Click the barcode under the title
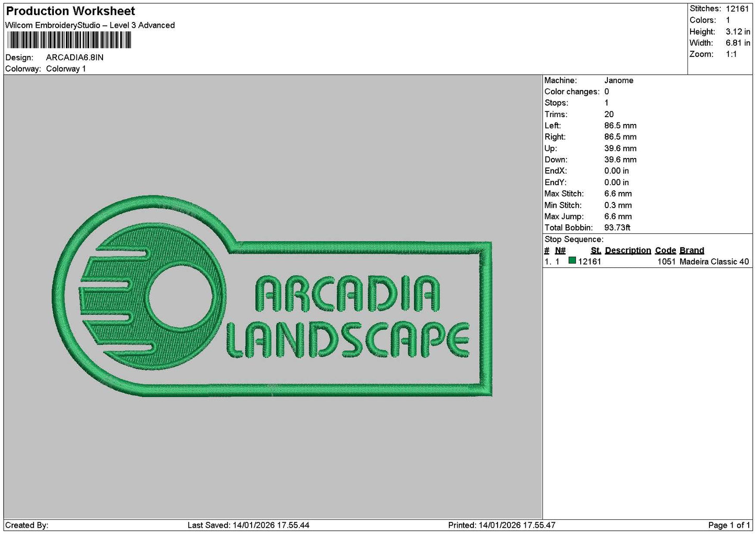This screenshot has width=756, height=534. 69,40
